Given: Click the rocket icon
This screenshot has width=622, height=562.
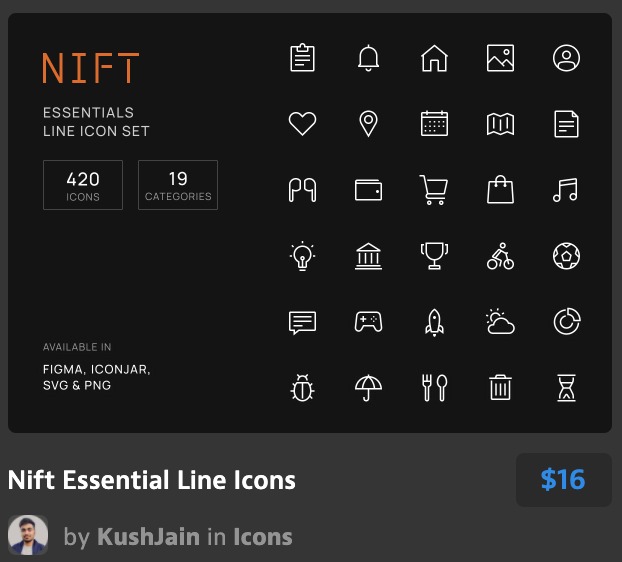Looking at the screenshot, I should coord(434,322).
